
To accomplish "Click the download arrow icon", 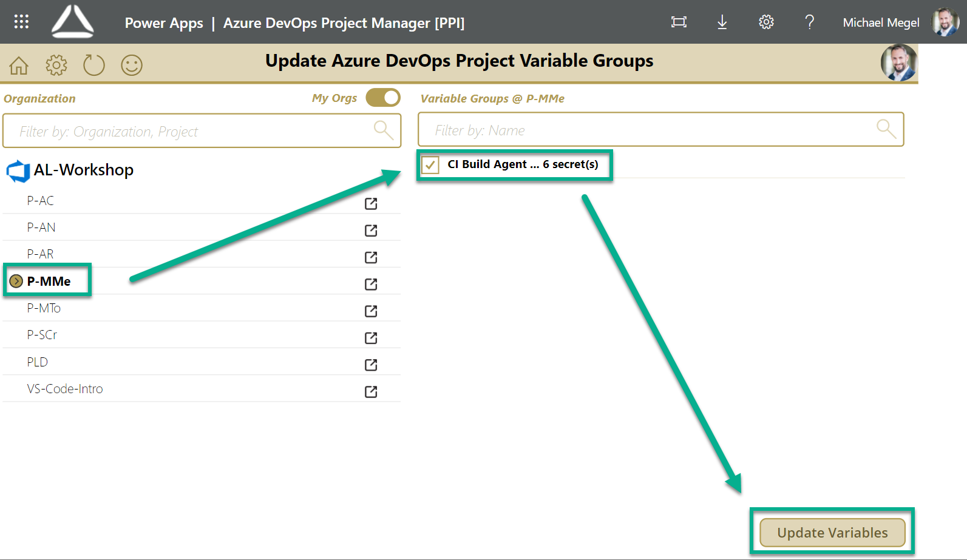I will pos(722,22).
